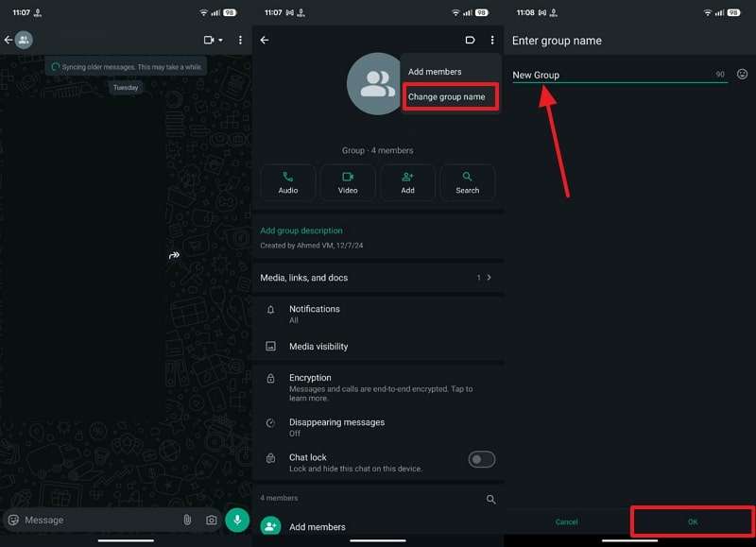The image size is (756, 547).
Task: Open the emoji sticker picker in message bar
Action: [13, 520]
